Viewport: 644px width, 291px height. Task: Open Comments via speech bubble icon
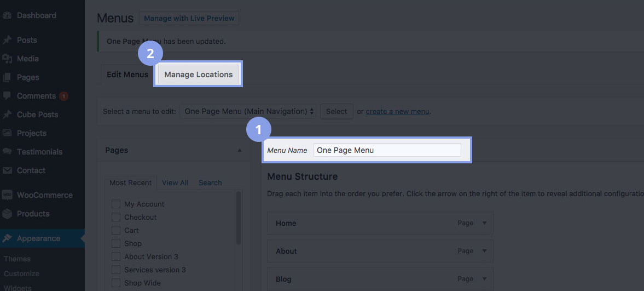(8, 96)
